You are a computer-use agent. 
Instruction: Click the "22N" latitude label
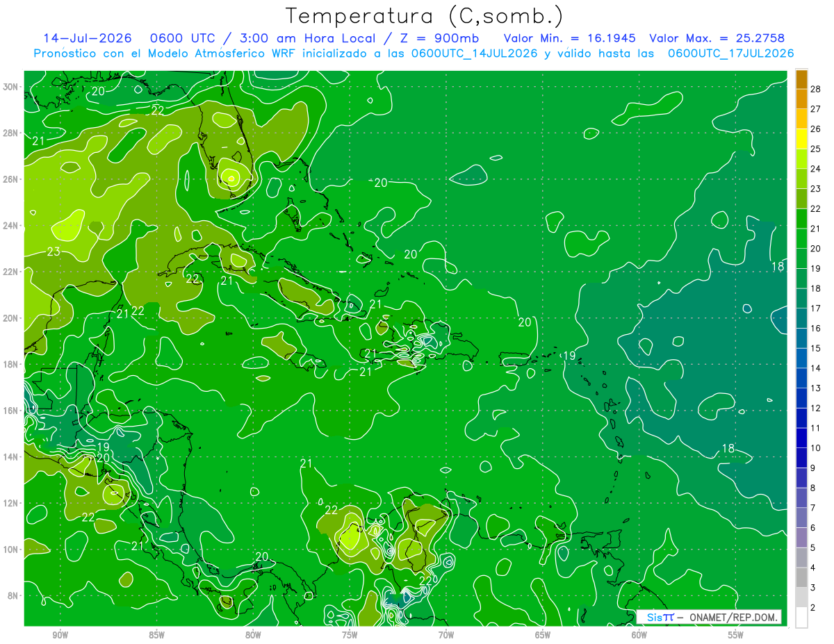point(11,272)
